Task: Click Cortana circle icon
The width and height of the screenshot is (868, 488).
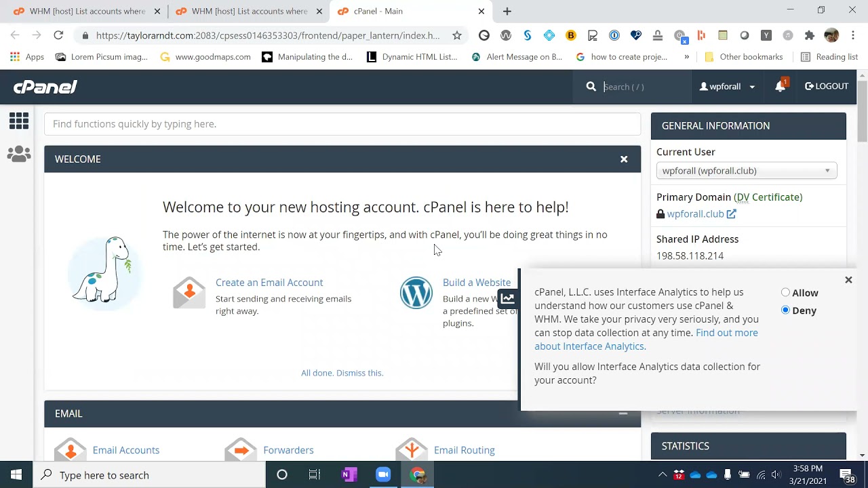Action: (x=282, y=475)
